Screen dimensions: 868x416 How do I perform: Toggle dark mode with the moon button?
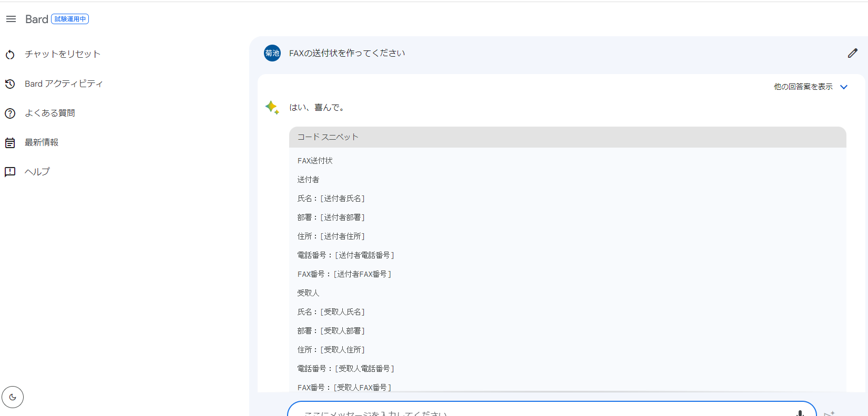13,397
